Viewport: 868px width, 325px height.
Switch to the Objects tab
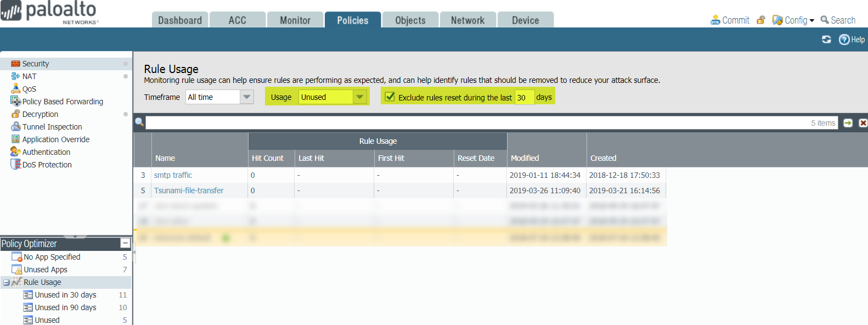tap(410, 20)
